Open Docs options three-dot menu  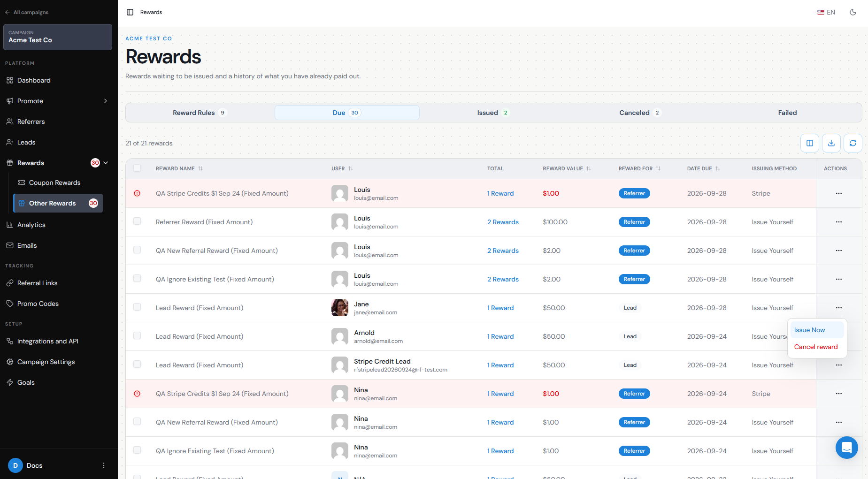104,465
